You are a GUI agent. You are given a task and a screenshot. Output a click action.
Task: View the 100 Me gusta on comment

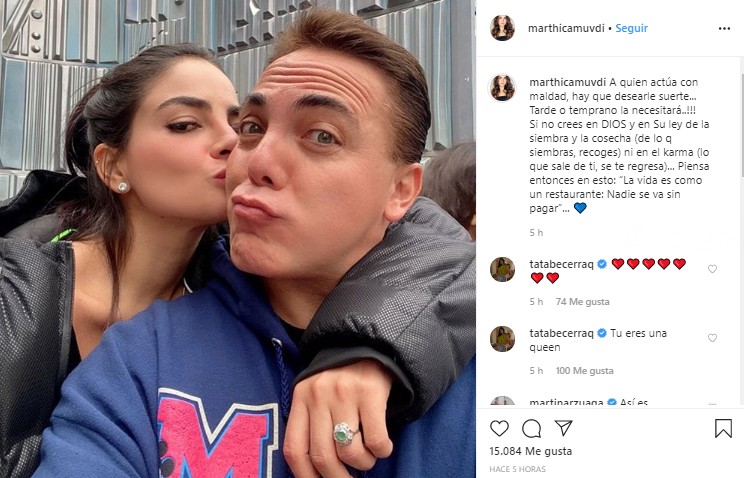(x=585, y=371)
